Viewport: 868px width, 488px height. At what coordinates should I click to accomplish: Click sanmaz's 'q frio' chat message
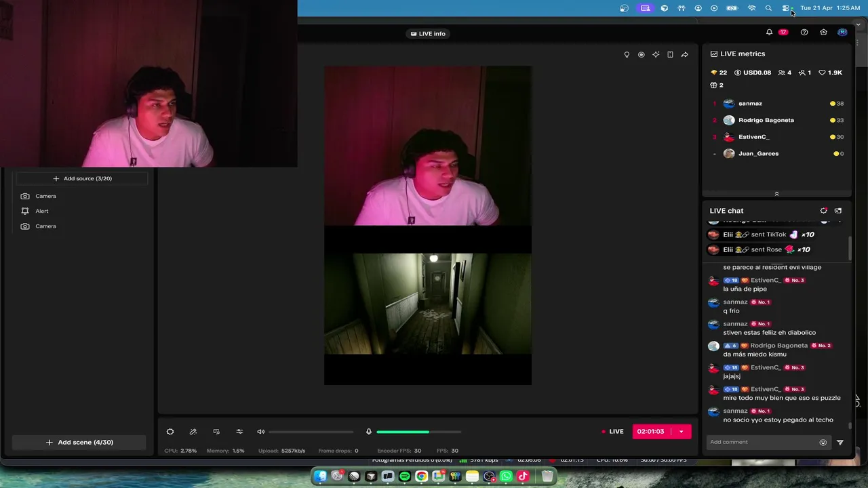pos(731,310)
